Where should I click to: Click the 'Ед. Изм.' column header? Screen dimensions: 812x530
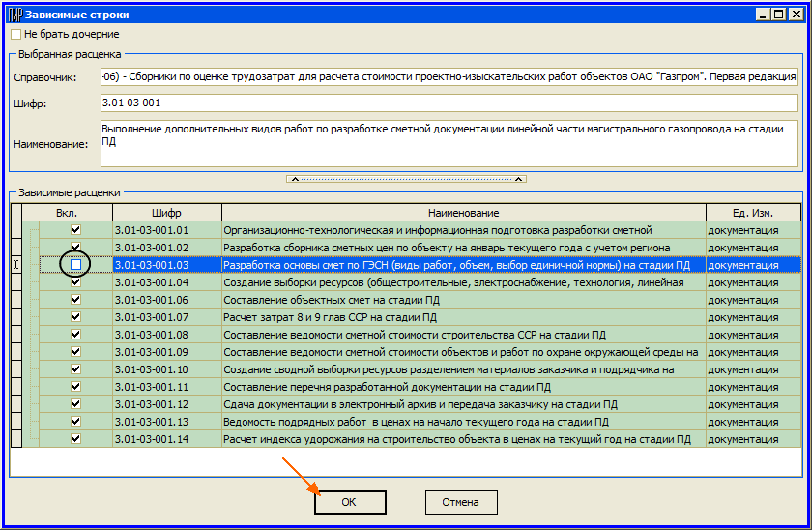point(752,213)
